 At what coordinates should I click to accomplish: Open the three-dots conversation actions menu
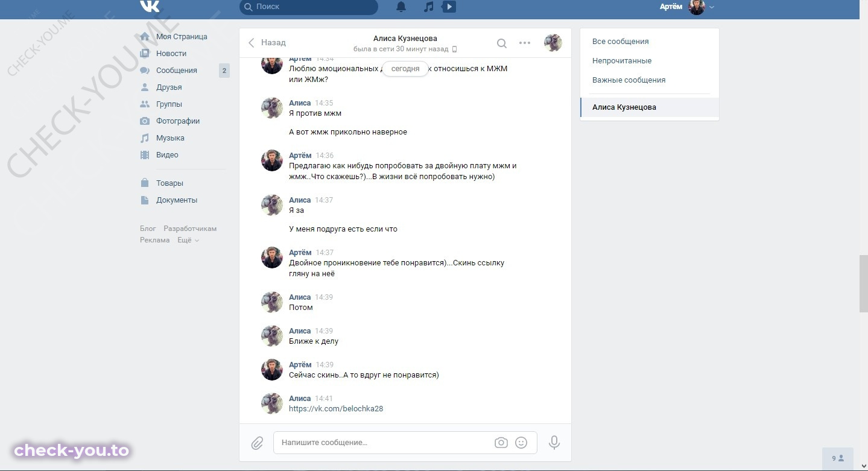525,43
